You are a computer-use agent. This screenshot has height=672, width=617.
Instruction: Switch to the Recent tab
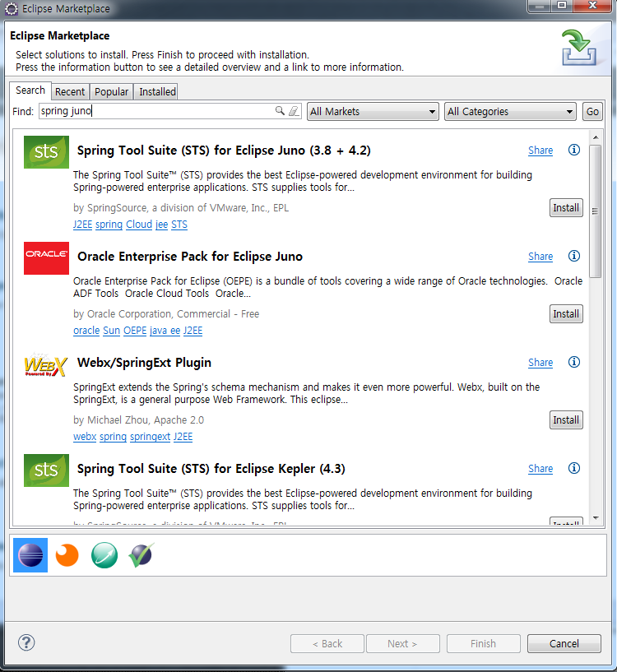pos(70,92)
